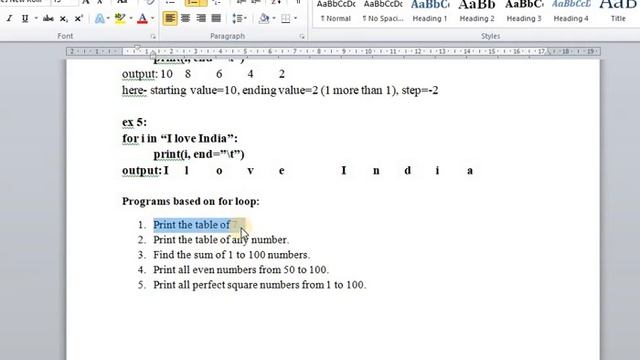Click the code line 'print(i, end="\t")'

(x=199, y=154)
